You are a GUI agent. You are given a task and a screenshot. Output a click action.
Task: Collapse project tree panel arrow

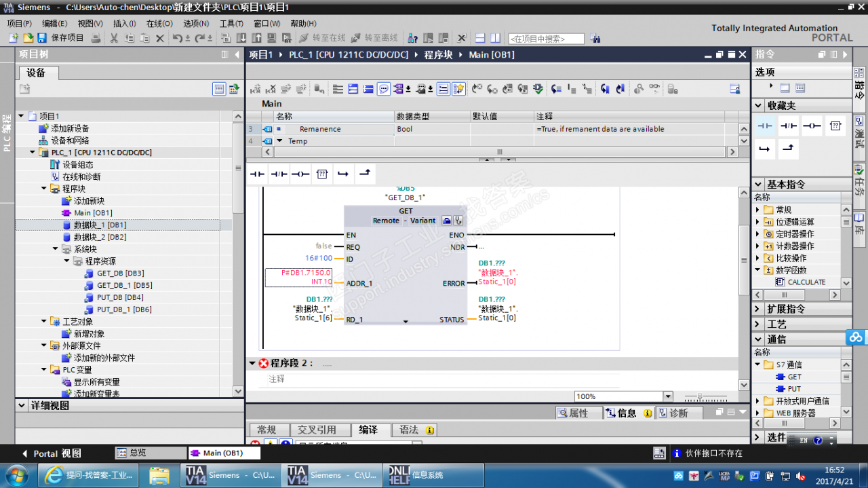(237, 54)
